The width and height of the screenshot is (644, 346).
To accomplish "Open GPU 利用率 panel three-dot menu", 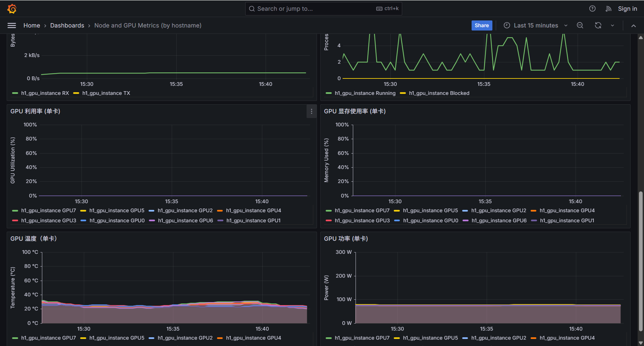I will click(x=311, y=111).
